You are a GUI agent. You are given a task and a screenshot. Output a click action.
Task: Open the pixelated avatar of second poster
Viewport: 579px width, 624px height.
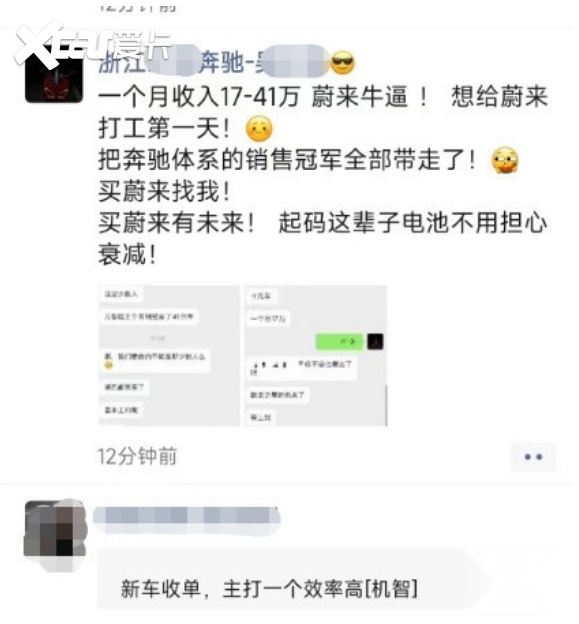pos(55,530)
